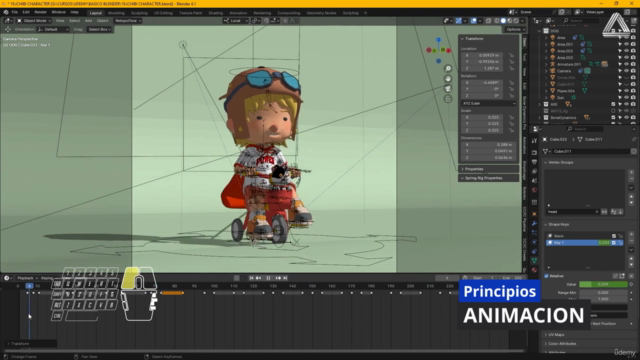Open the Modifiers wrench properties tab
Image resolution: width=640 pixels, height=360 pixels.
[x=534, y=223]
